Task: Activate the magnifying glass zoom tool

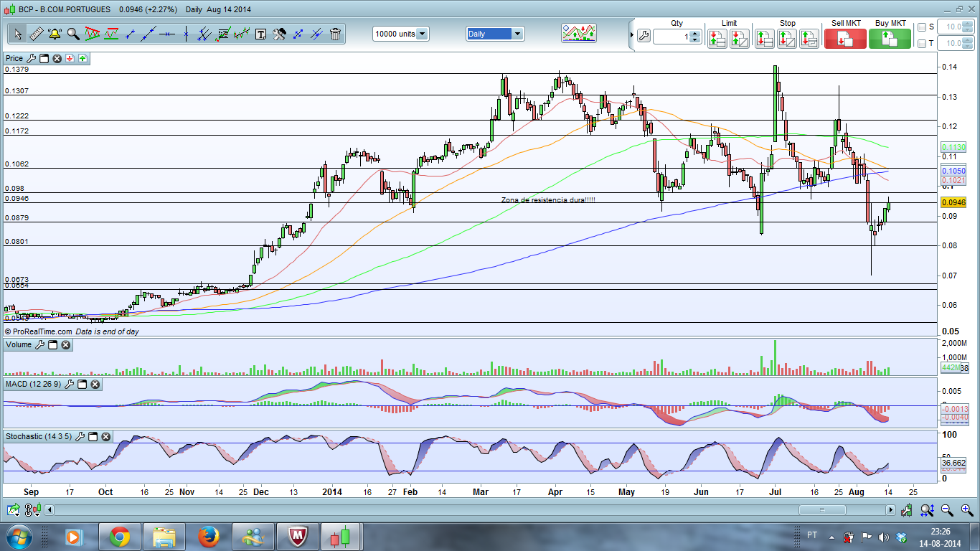Action: click(x=72, y=34)
